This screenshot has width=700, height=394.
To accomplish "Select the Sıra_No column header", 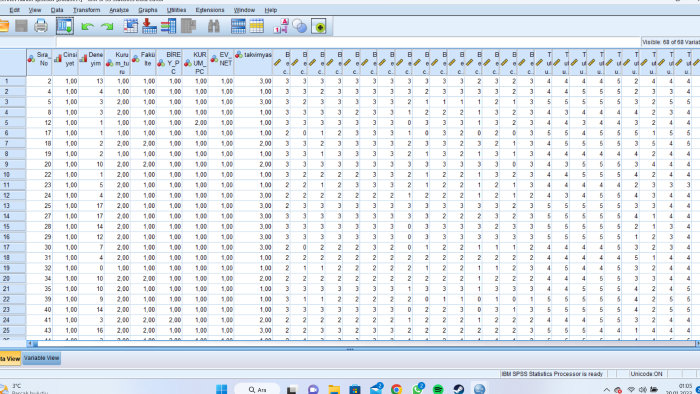I will [x=39, y=62].
